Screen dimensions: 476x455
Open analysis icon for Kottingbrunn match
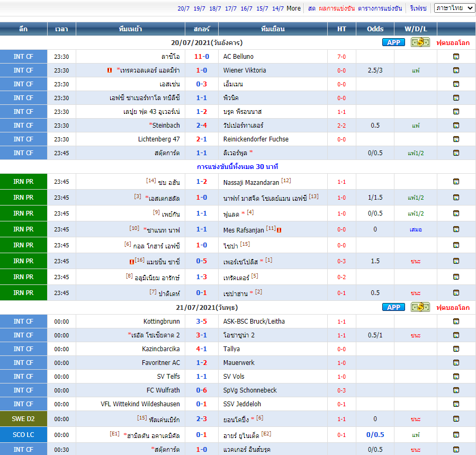coord(456,322)
